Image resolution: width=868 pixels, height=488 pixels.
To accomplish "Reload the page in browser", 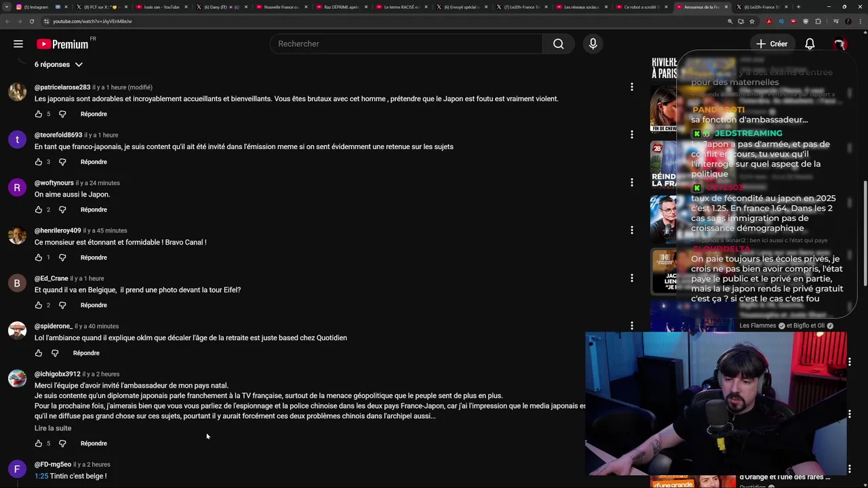I will [31, 21].
